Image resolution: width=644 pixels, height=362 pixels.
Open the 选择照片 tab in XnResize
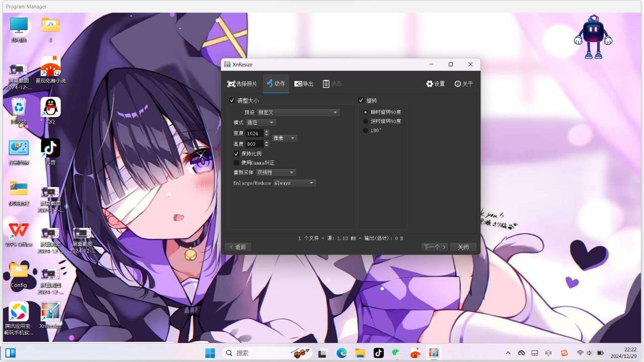pos(242,84)
